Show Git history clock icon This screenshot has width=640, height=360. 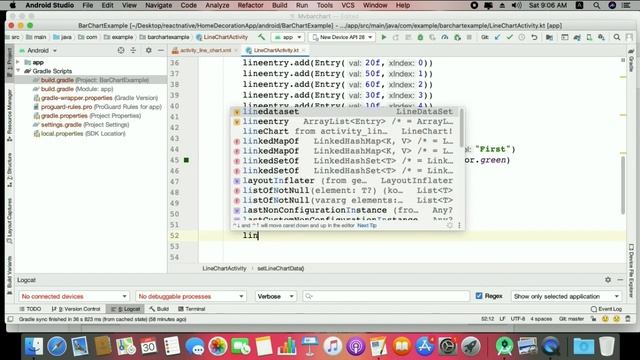click(x=522, y=37)
